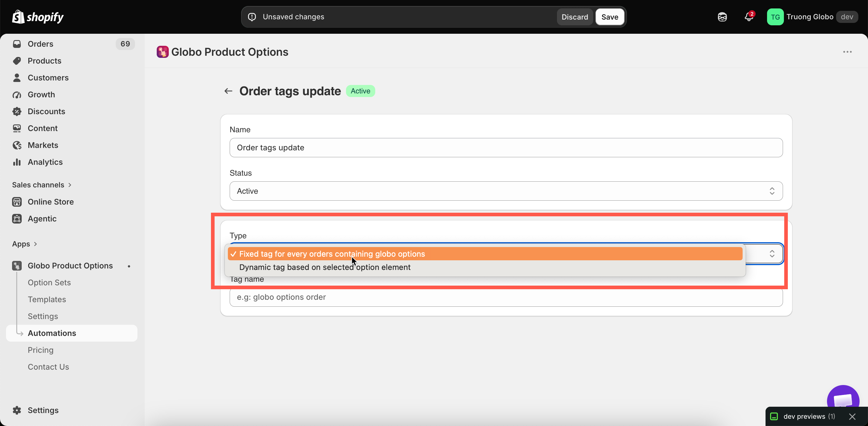Image resolution: width=868 pixels, height=426 pixels.
Task: Close the dev previews bar
Action: (852, 417)
